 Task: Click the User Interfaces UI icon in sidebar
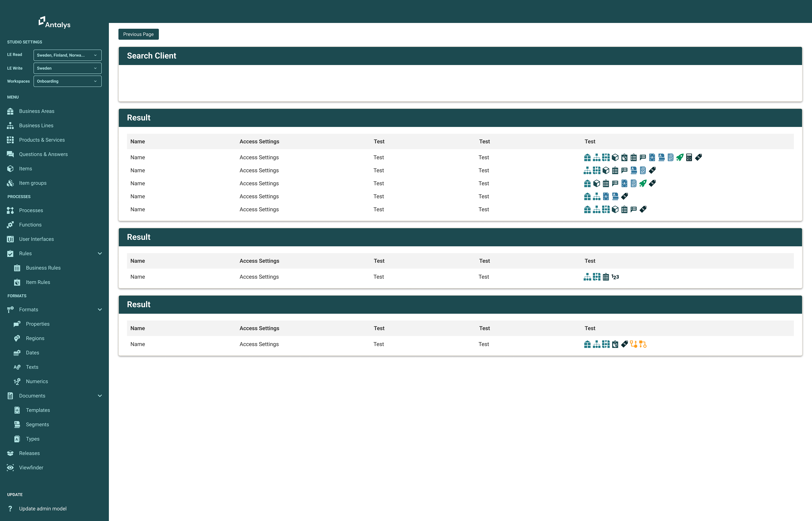coord(10,239)
